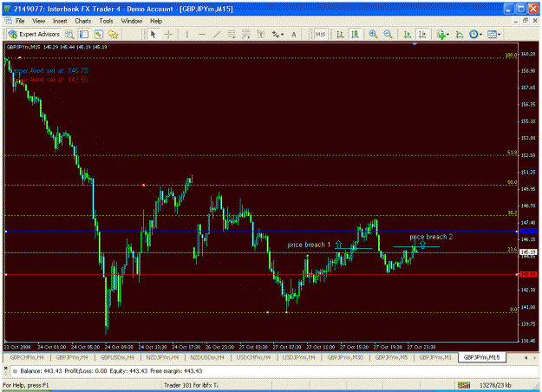Open the View menu
Screen dimensions: 542x392
point(39,21)
